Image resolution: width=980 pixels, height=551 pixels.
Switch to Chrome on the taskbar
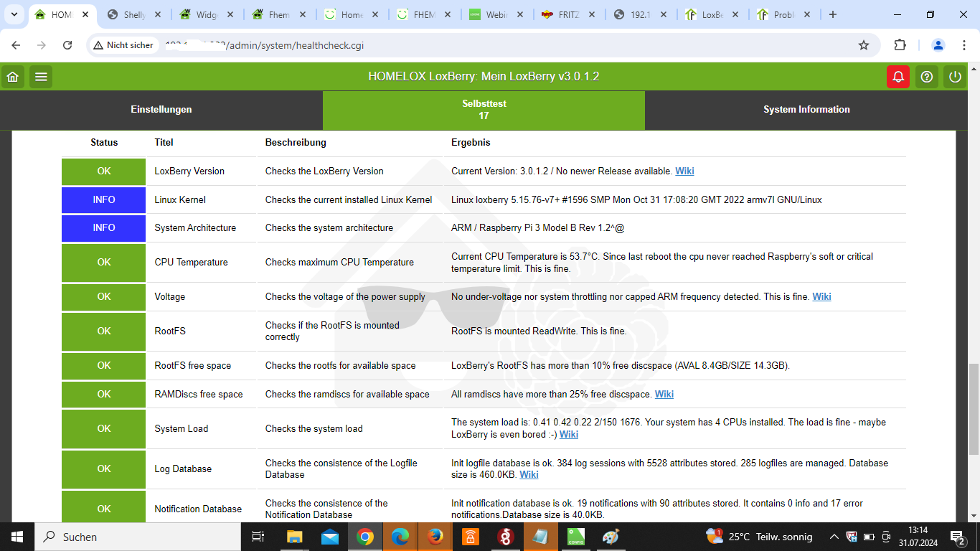point(364,537)
